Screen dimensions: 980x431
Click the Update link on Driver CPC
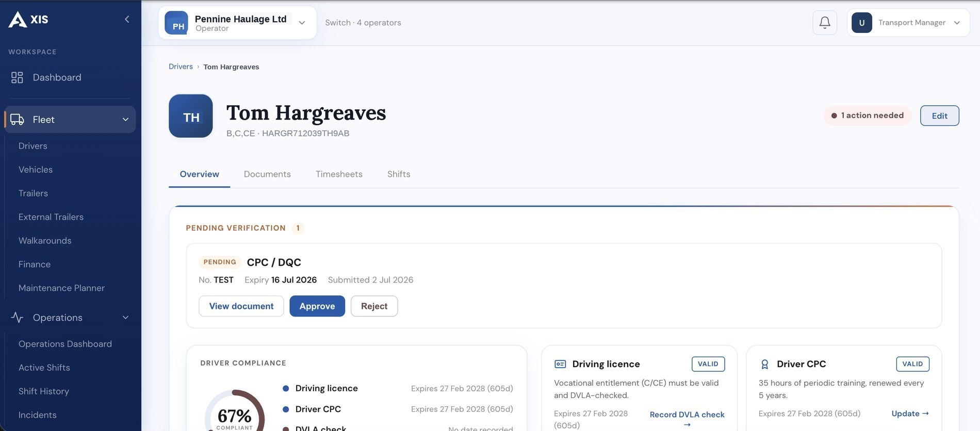[x=910, y=413]
